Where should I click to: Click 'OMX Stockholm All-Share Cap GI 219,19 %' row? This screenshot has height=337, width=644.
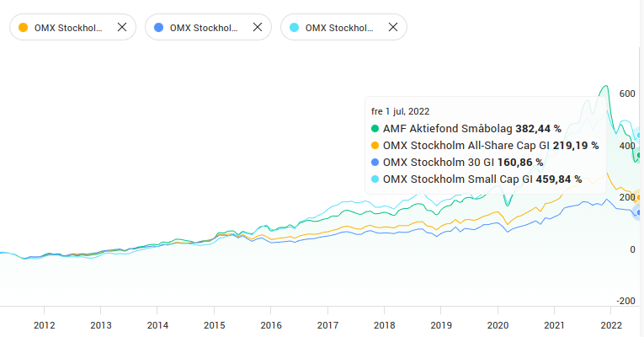pyautogui.click(x=485, y=146)
